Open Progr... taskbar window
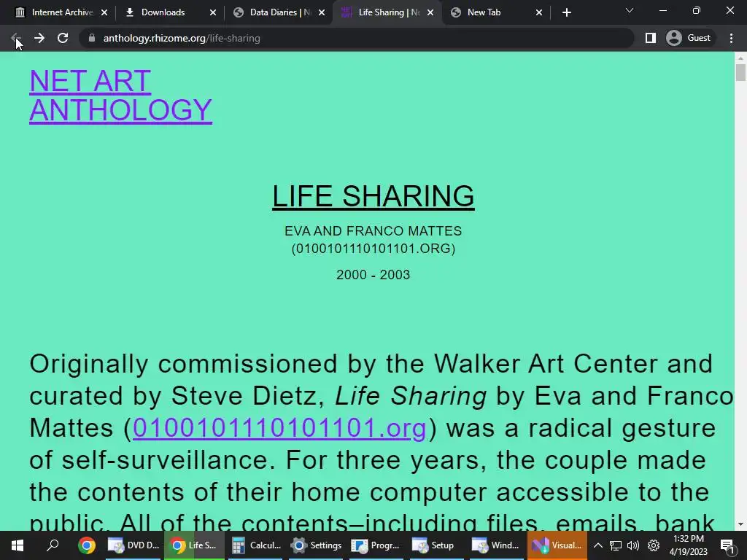 click(376, 545)
